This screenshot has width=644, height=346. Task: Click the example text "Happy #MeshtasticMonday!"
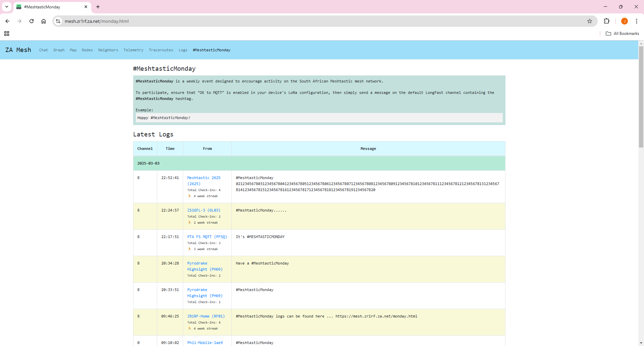(164, 118)
